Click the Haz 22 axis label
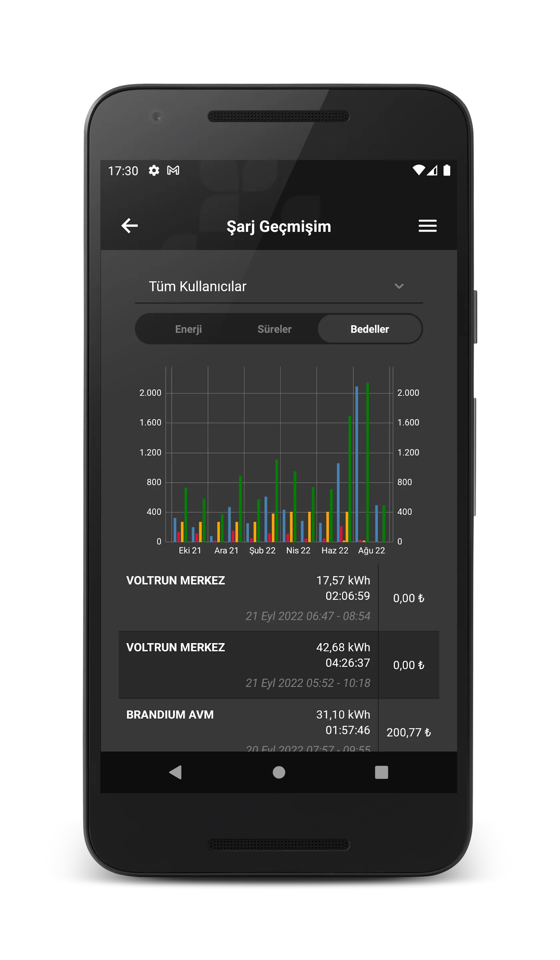 [335, 551]
